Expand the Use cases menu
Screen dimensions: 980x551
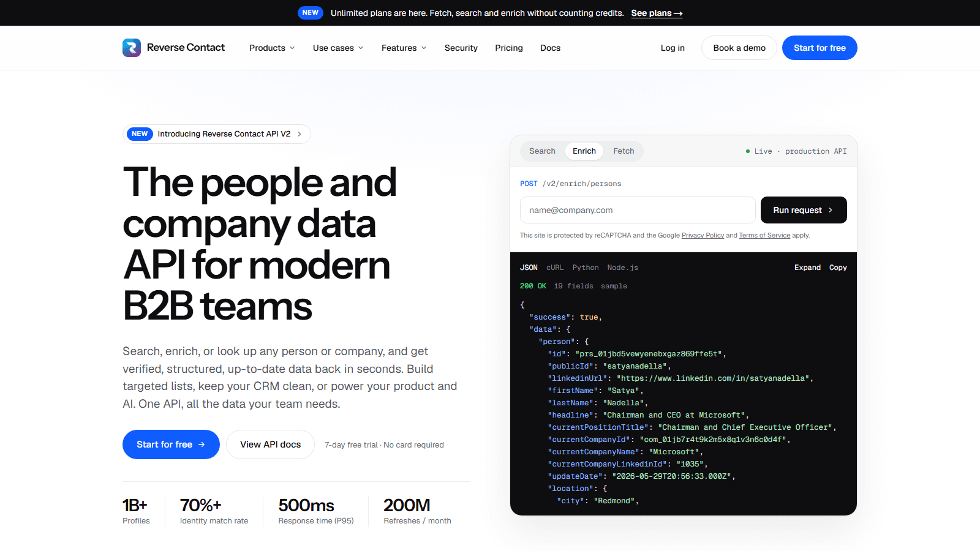338,48
